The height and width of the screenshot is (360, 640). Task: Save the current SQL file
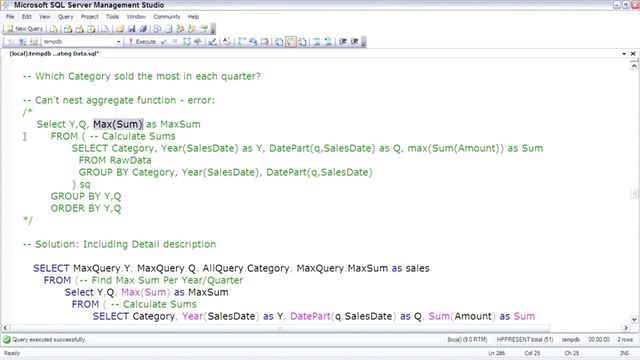click(131, 29)
